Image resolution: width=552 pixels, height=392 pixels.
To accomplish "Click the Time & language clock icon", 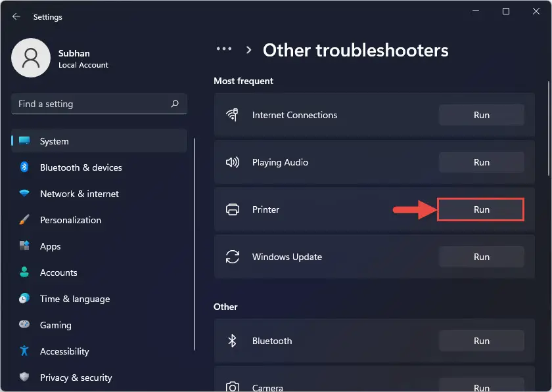I will coord(24,299).
